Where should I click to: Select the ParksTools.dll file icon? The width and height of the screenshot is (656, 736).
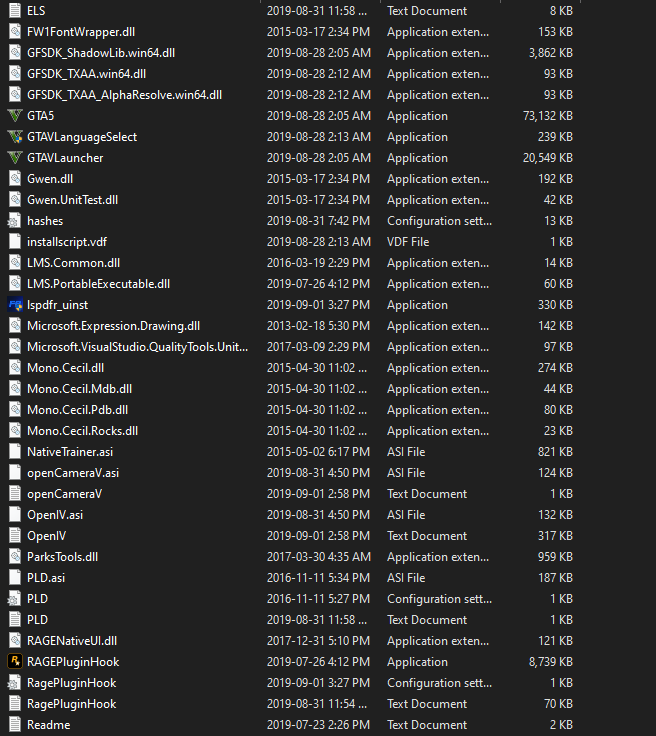[15, 557]
